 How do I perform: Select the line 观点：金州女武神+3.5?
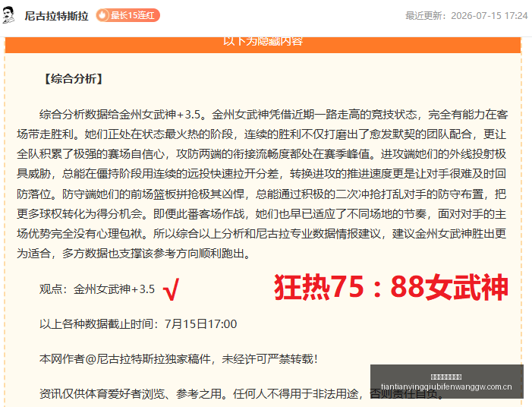pyautogui.click(x=97, y=289)
